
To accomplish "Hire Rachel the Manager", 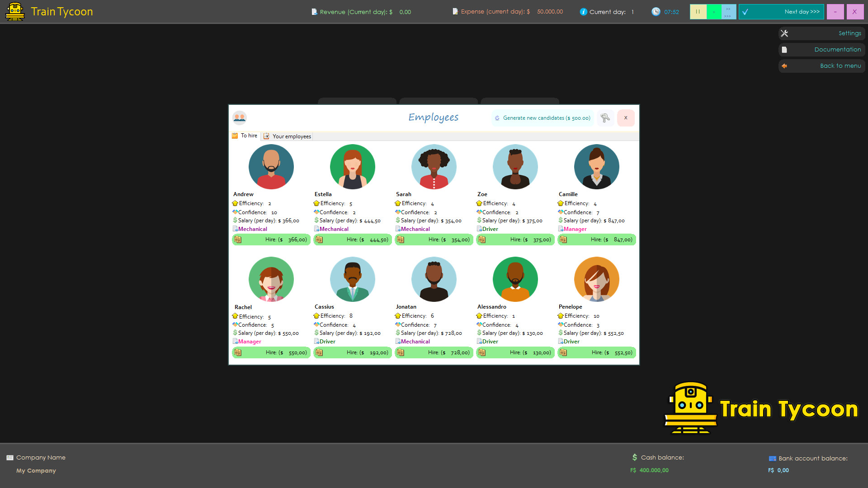I will pos(271,352).
